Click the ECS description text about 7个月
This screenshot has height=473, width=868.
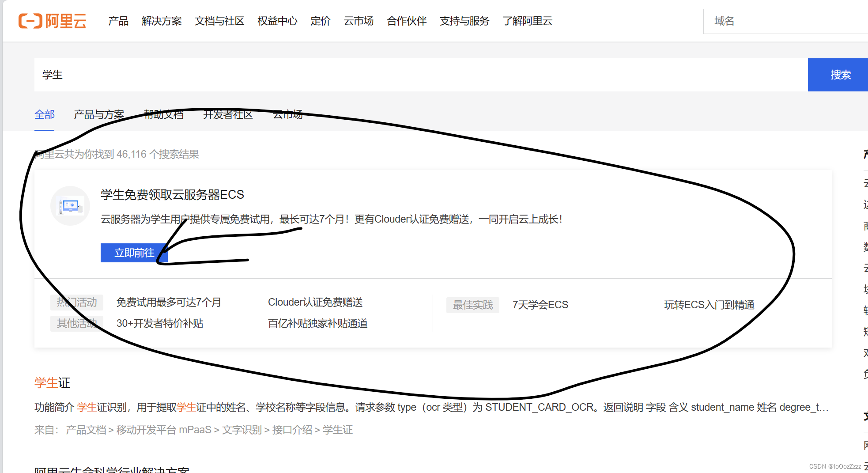pos(332,219)
